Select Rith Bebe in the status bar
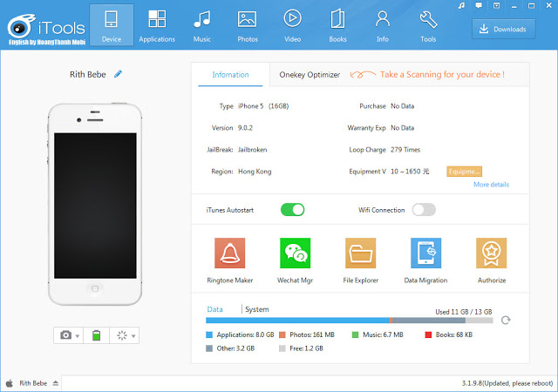 tap(33, 383)
